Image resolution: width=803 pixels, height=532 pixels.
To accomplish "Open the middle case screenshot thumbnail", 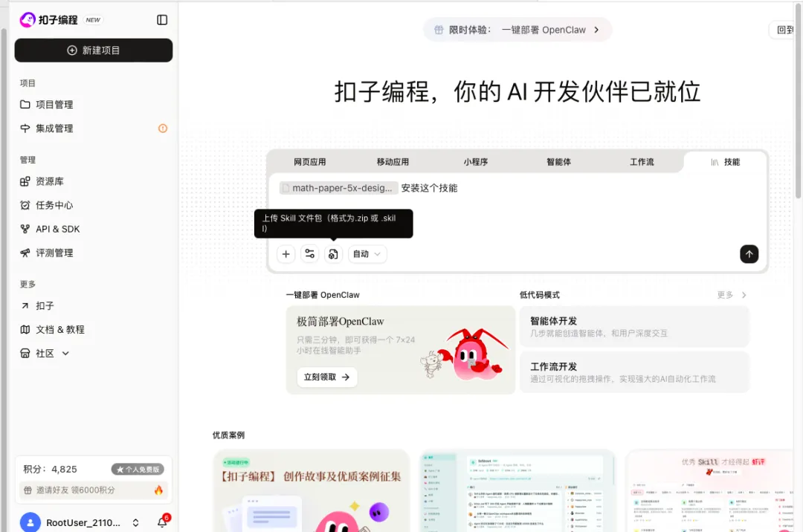I will point(517,491).
